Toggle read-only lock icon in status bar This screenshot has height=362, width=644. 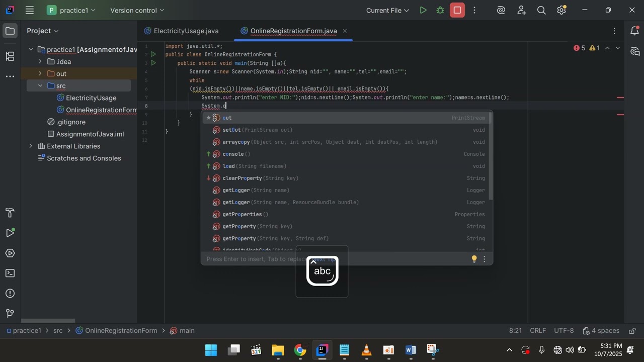632,331
